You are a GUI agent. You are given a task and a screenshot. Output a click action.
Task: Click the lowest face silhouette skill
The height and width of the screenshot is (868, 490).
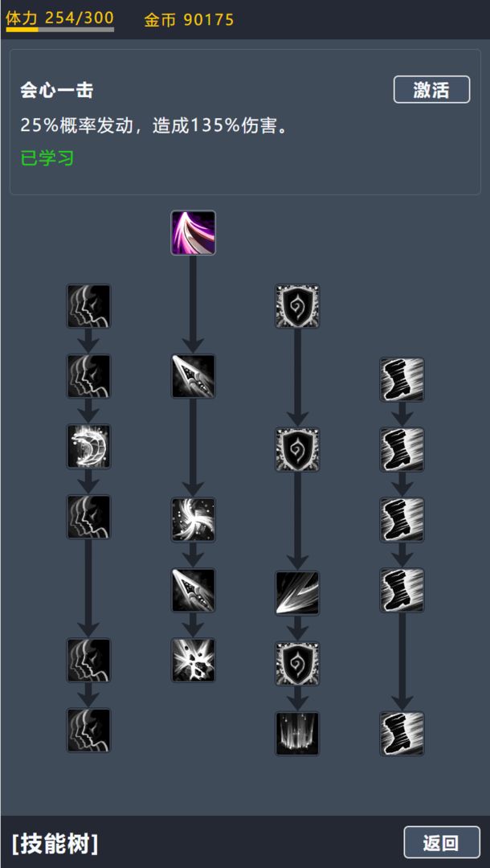88,730
